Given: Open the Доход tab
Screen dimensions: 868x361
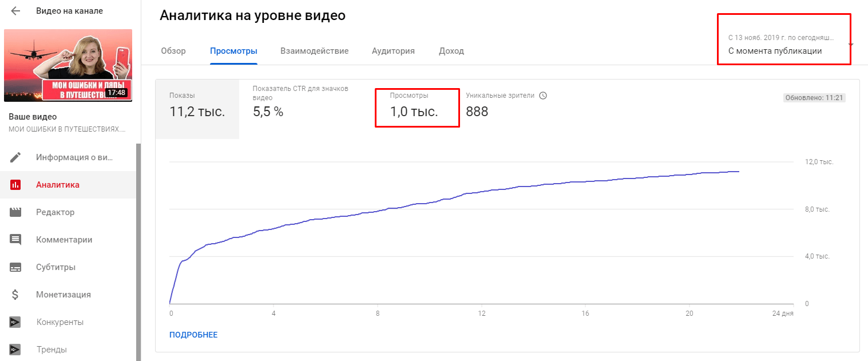Looking at the screenshot, I should [451, 51].
